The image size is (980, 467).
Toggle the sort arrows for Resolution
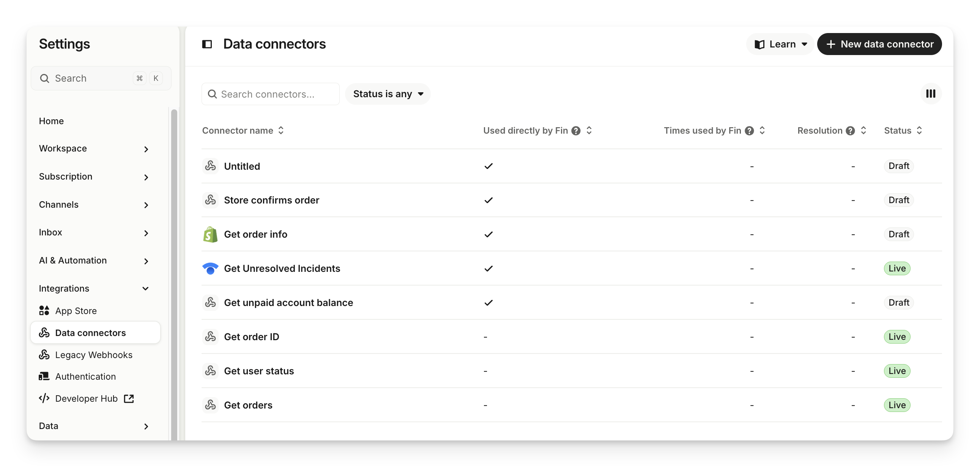tap(863, 131)
